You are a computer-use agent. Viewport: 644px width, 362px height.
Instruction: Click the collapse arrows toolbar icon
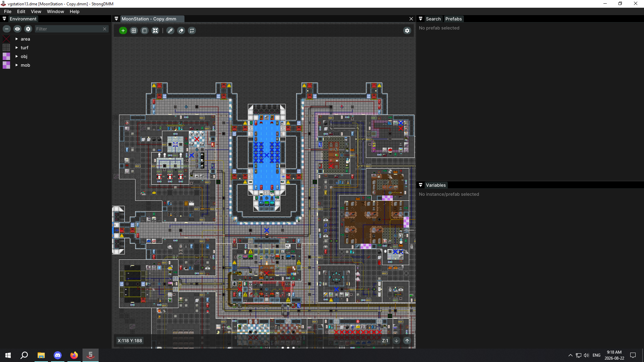coord(155,31)
